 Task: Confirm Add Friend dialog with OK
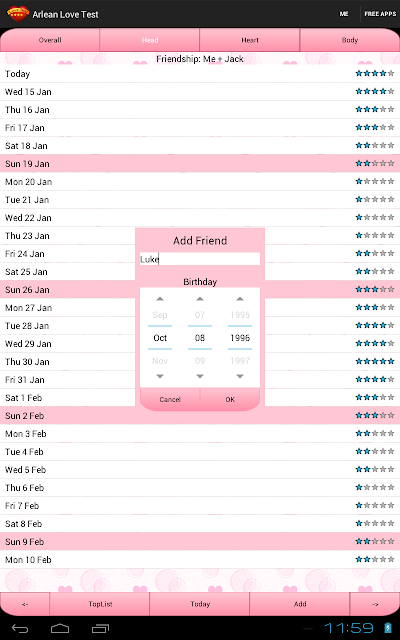230,399
